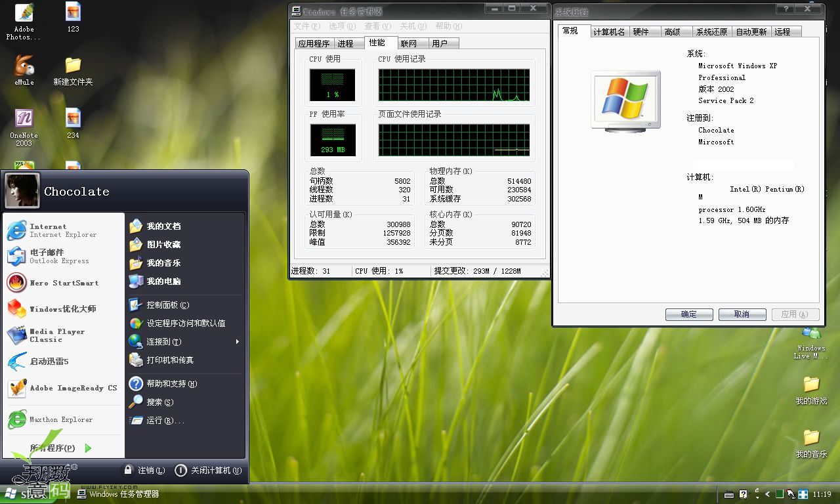Expand 连接到 submenu
Viewport: 840px width, 504px height.
[x=185, y=342]
